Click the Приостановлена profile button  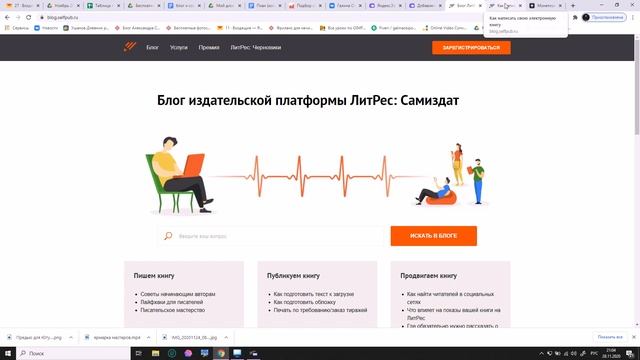604,18
